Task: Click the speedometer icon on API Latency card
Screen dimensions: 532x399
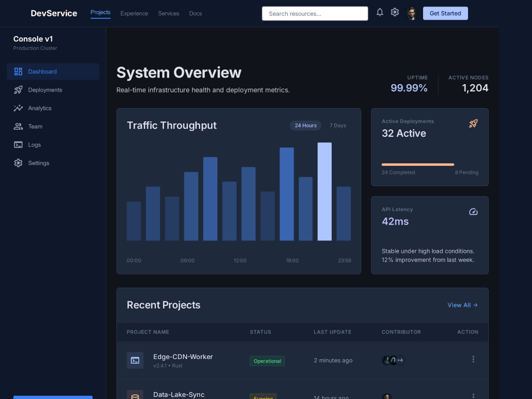Action: point(473,212)
